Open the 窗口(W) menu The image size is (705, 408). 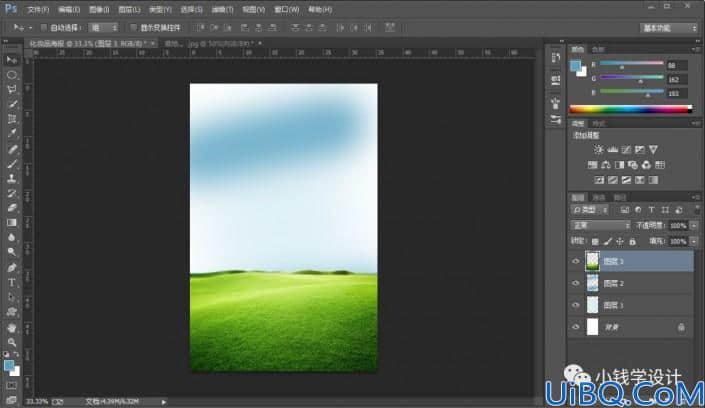(286, 9)
